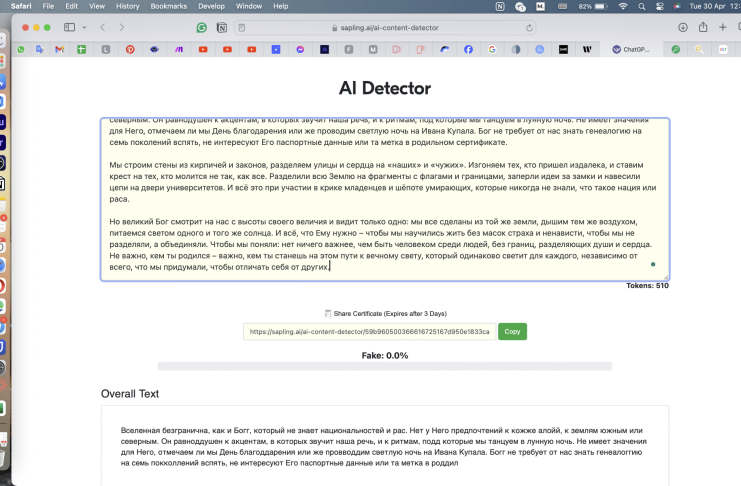This screenshot has height=486, width=741.
Task: Click the Grammarly extension icon
Action: coord(202,27)
